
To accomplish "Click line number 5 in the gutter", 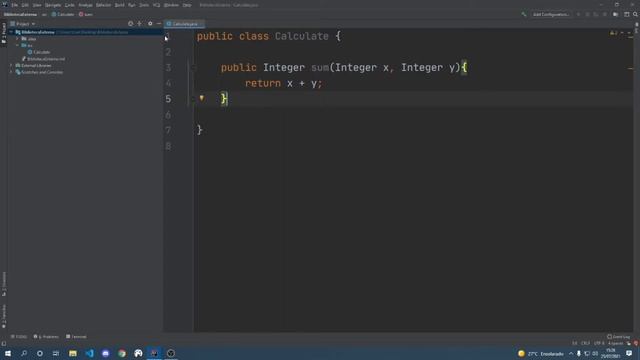I will click(x=168, y=99).
